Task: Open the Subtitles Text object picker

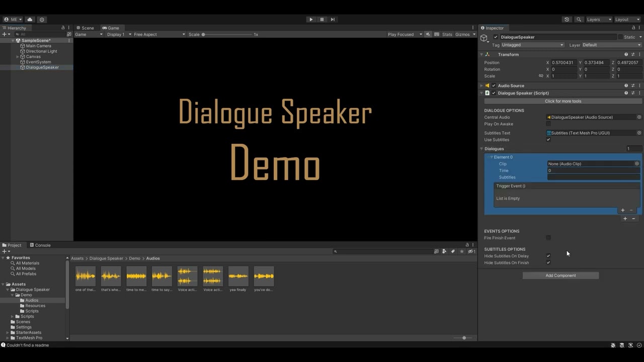Action: [639, 133]
